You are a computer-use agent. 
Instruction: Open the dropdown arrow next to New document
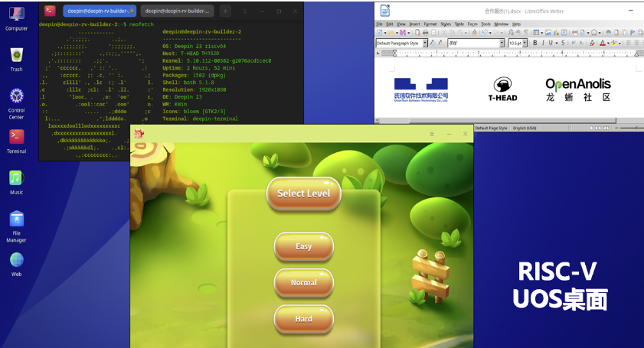pos(385,33)
